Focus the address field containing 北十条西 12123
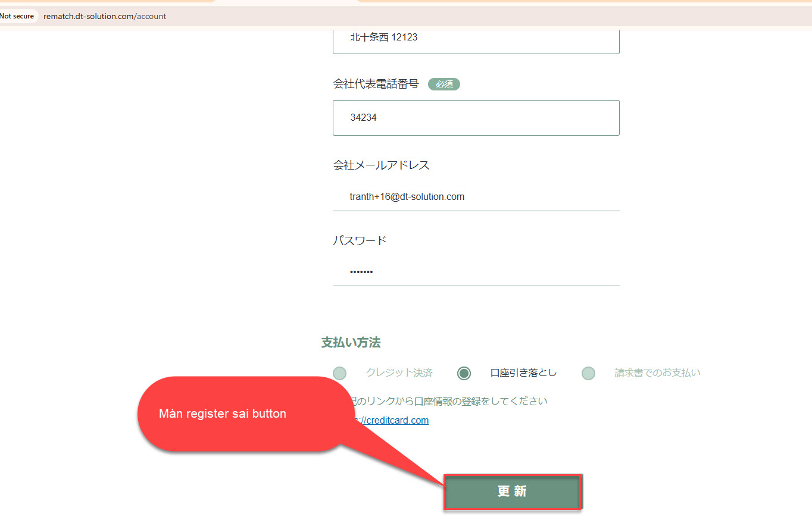Image resolution: width=812 pixels, height=526 pixels. [x=476, y=37]
